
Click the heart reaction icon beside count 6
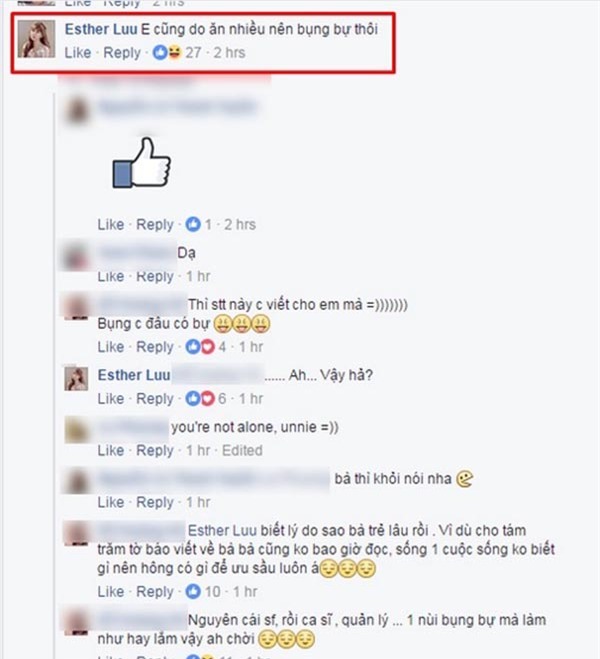tap(208, 398)
